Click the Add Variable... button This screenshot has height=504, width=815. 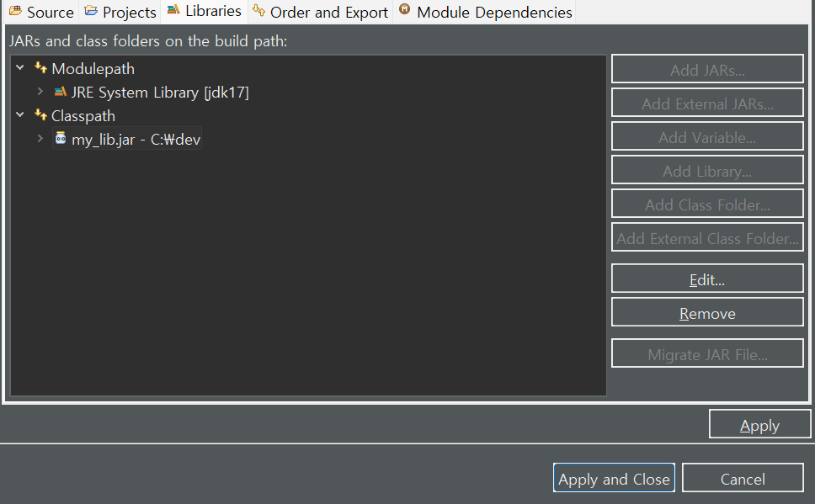click(707, 136)
